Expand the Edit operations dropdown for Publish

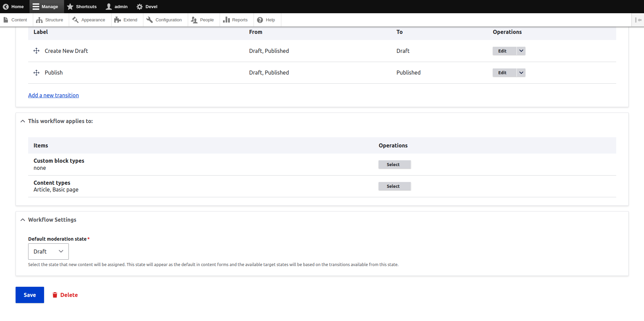pos(521,73)
